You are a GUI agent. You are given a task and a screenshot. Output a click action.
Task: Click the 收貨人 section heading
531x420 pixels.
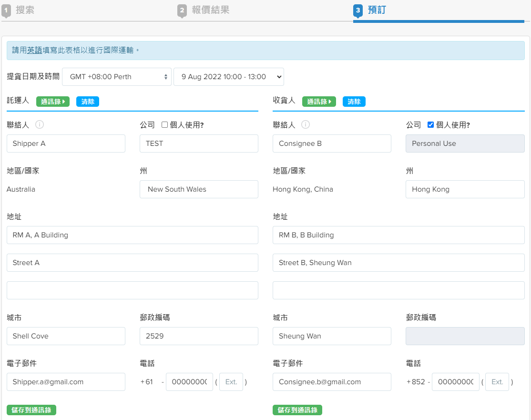(x=284, y=101)
